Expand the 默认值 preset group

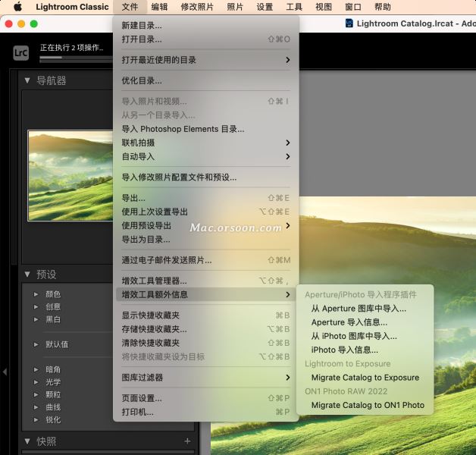[36, 344]
